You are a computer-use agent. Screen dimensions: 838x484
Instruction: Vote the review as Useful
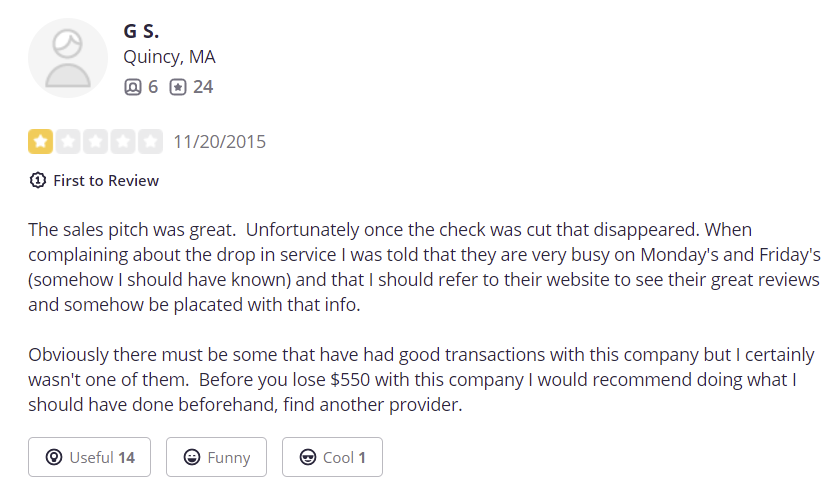(89, 457)
